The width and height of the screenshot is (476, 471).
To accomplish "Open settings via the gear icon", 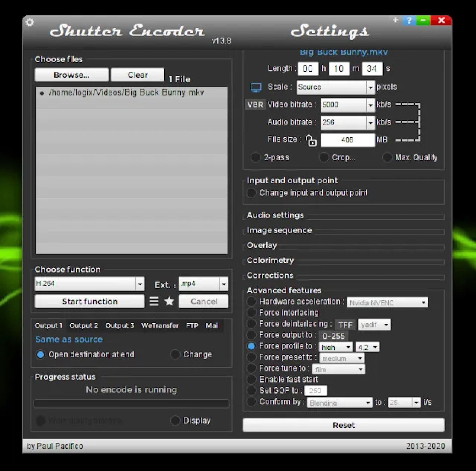I will tap(30, 23).
